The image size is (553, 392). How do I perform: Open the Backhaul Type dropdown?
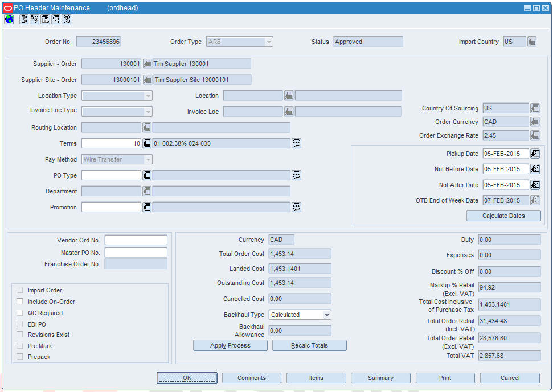(x=327, y=315)
